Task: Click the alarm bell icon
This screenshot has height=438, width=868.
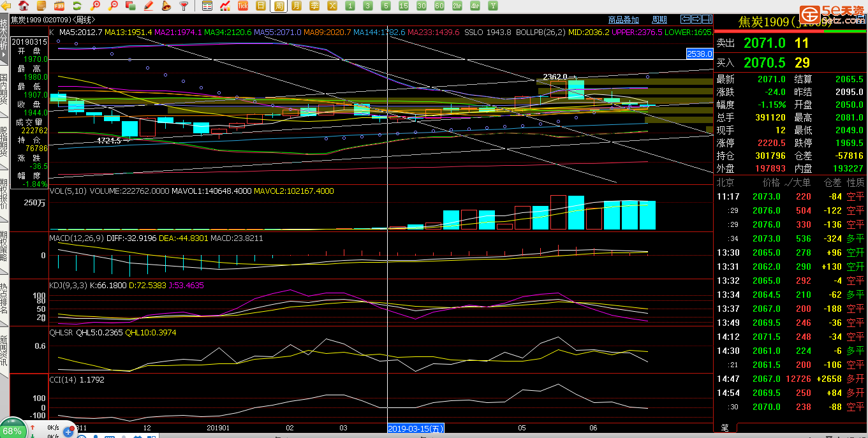Action: 166,6
